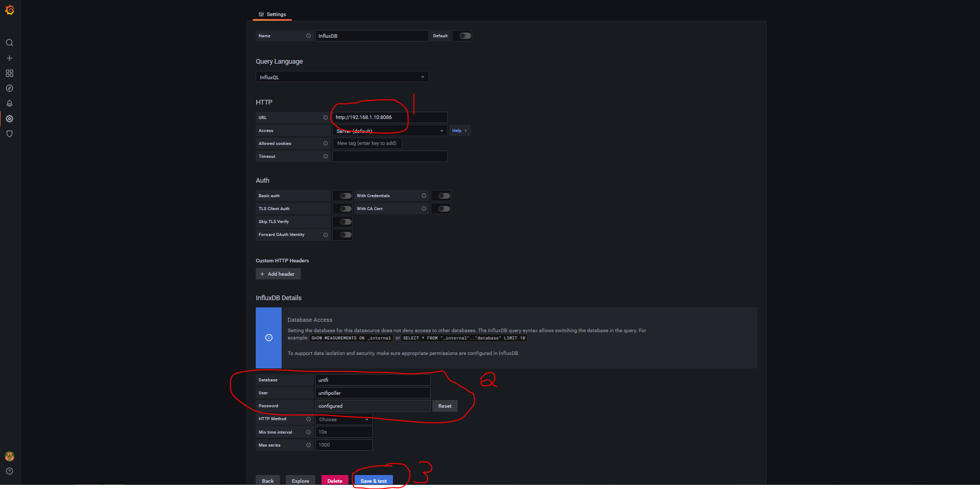This screenshot has width=980, height=489.
Task: Show info tooltip for HTTP Method
Action: click(309, 419)
